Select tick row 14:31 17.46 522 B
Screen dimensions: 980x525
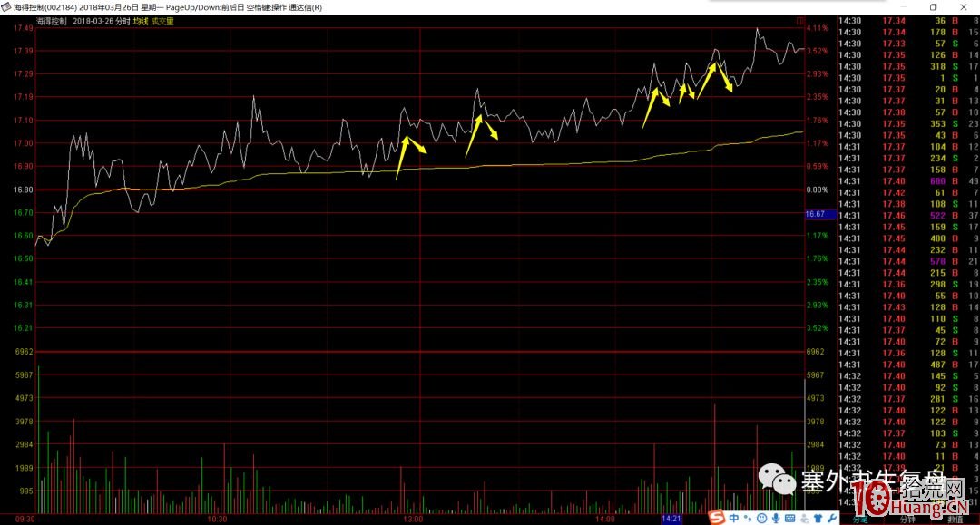[908, 216]
